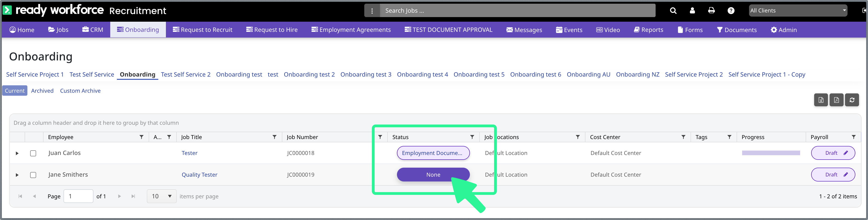Switch to Onboarding NZ tab
The height and width of the screenshot is (220, 868).
(x=637, y=74)
